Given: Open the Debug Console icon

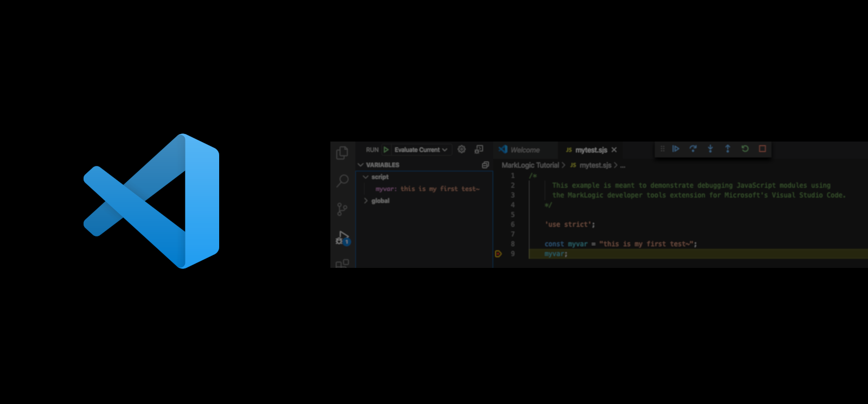Looking at the screenshot, I should [x=479, y=149].
